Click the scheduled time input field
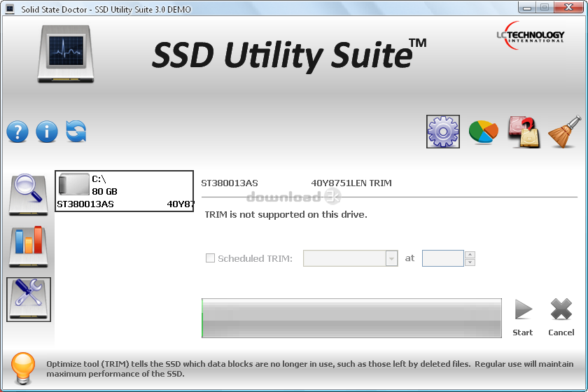 coord(443,258)
